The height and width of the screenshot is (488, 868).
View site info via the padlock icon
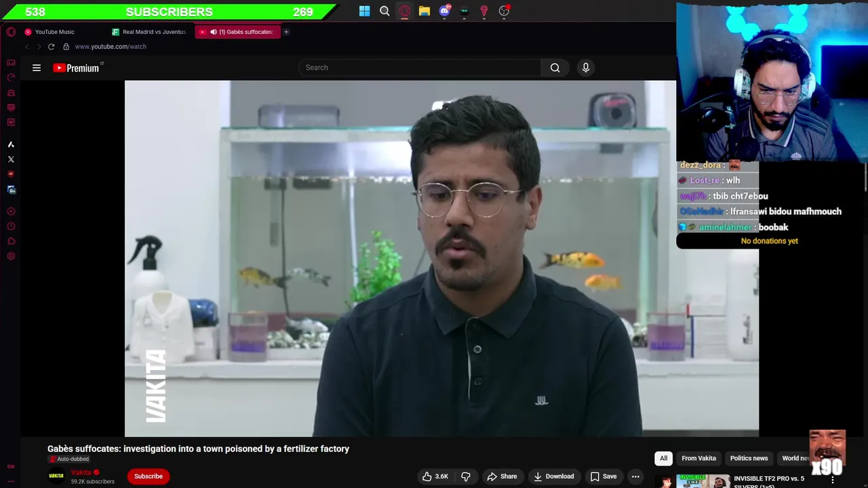tap(66, 47)
